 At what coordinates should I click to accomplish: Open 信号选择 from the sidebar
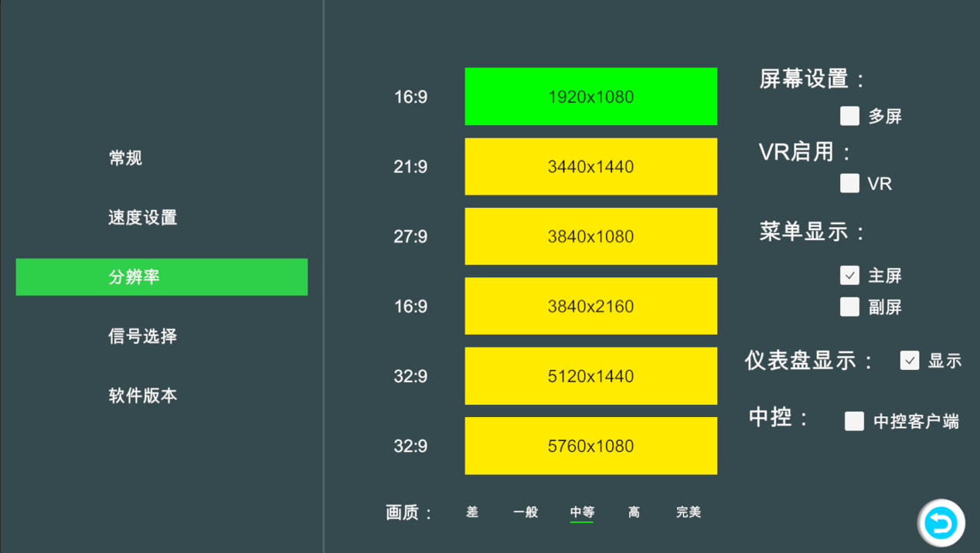(x=143, y=336)
